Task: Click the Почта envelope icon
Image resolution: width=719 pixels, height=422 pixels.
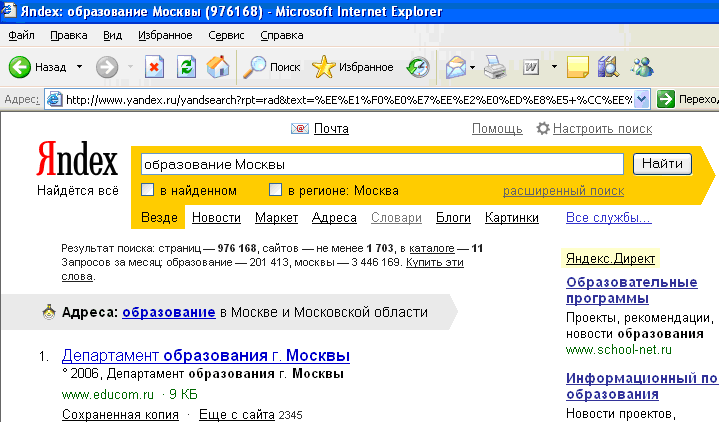Action: click(300, 129)
